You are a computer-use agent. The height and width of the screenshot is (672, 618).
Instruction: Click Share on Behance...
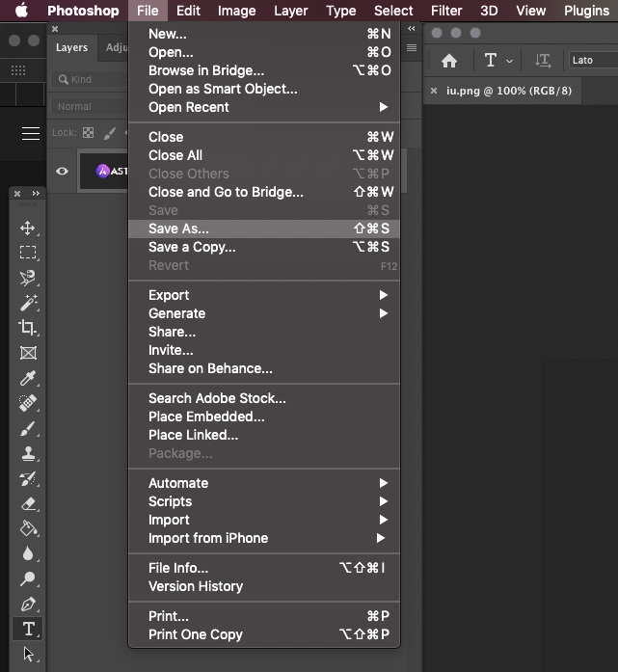tap(264, 368)
